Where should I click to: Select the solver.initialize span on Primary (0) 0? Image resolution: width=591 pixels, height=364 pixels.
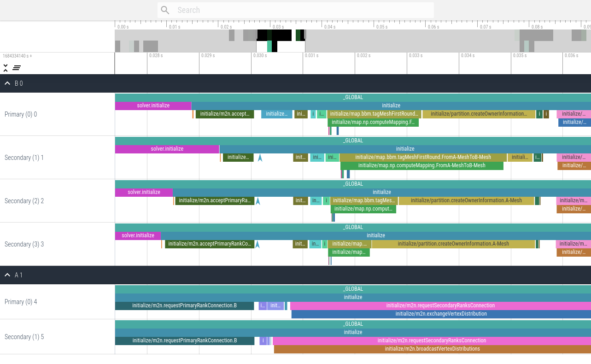153,106
